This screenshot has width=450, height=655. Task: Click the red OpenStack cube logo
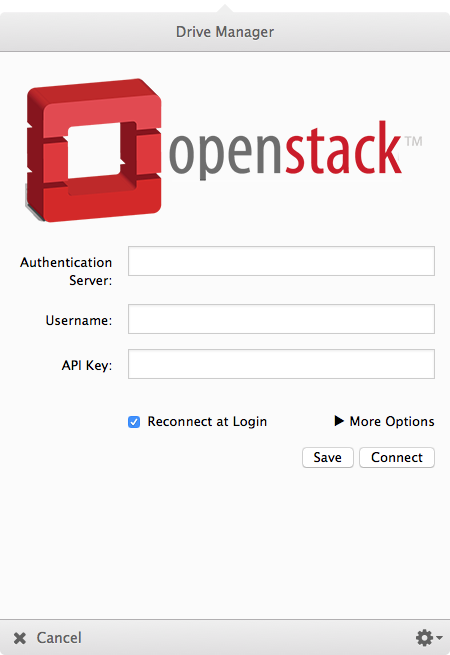[94, 150]
